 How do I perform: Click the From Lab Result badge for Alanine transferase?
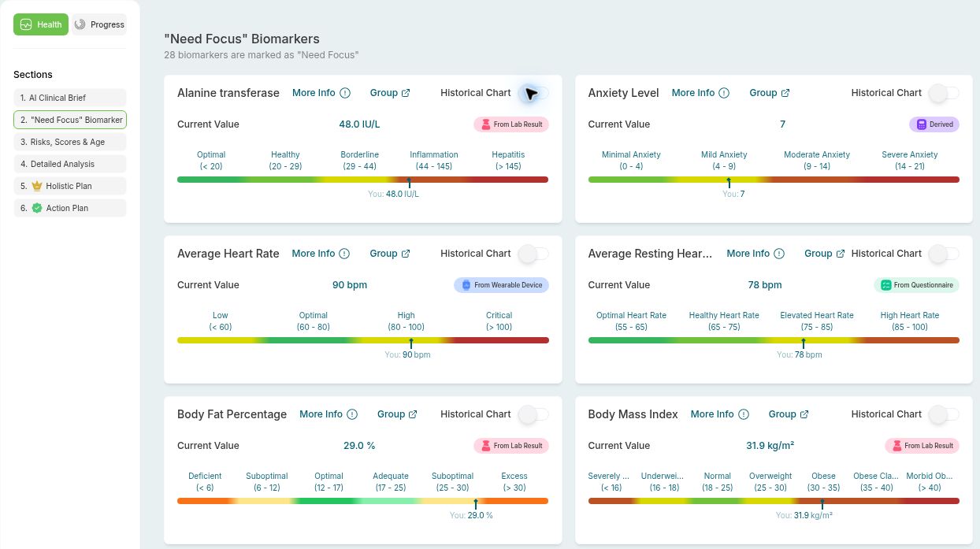pos(511,124)
